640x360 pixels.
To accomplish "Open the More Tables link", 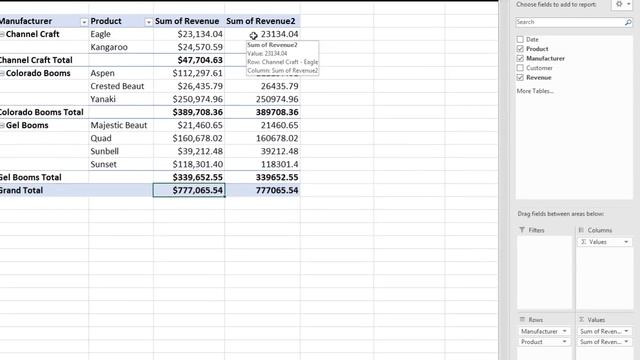I will point(535,91).
